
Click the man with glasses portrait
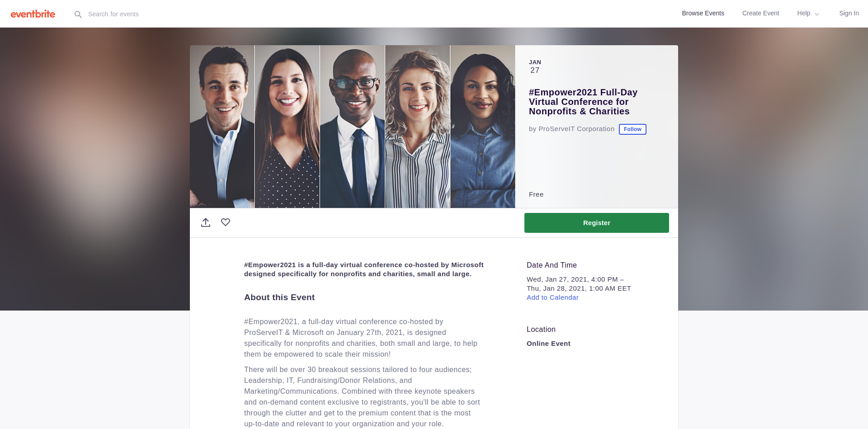click(353, 127)
